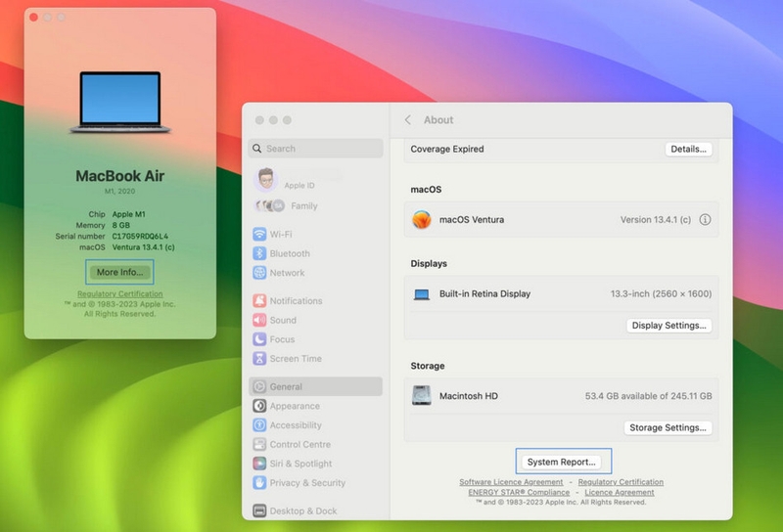Screen dimensions: 783x532
Task: Select the Sound speaker icon
Action: 259,320
